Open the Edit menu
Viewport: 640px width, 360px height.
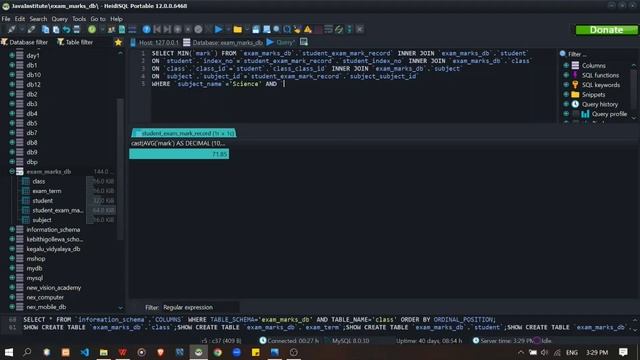20,19
